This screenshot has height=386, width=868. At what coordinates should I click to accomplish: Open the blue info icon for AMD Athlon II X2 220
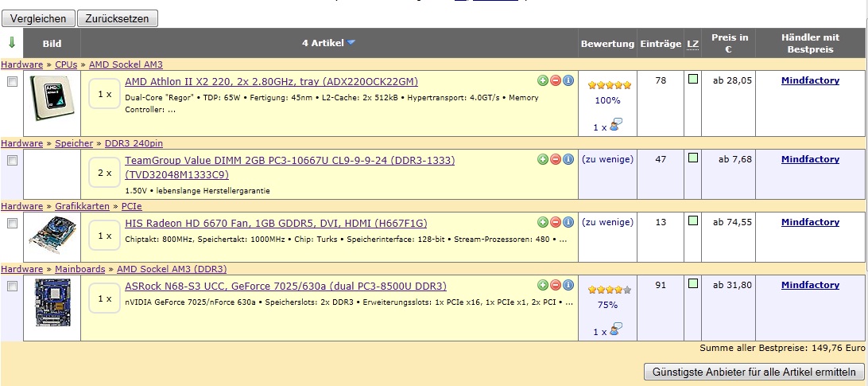[568, 80]
